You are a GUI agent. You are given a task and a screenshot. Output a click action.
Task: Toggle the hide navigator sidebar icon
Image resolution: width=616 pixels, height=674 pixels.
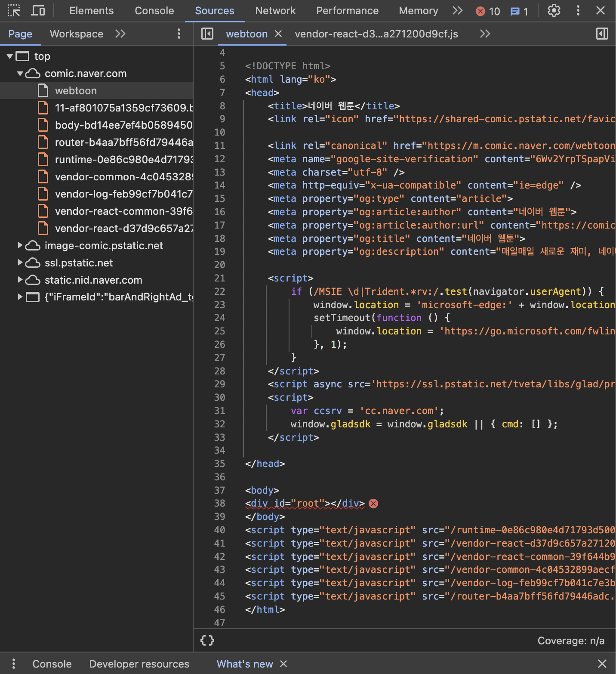click(207, 34)
